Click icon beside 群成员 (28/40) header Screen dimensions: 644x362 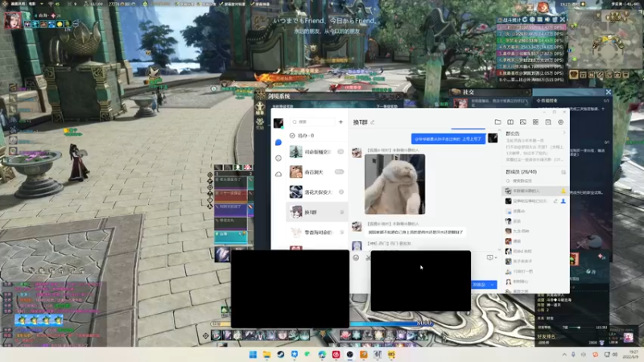(x=563, y=172)
